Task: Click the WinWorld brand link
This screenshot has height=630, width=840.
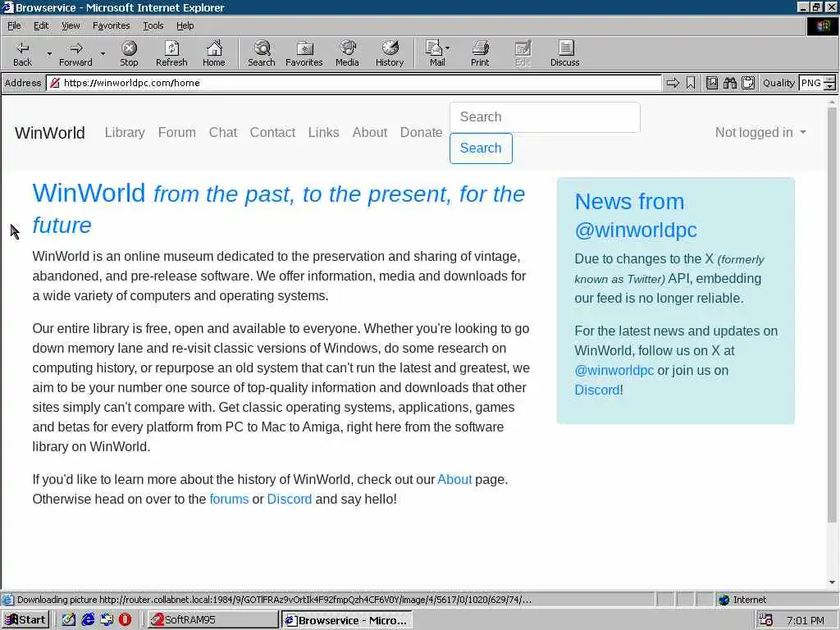Action: coord(50,133)
